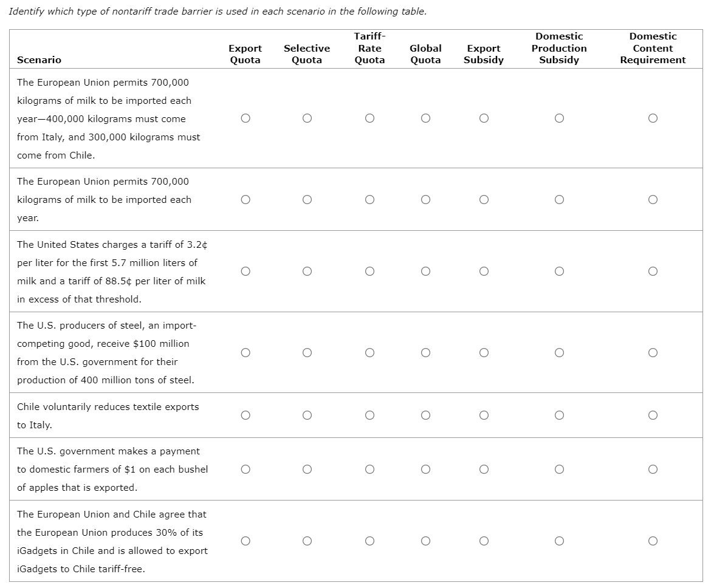Mark Selective Quota for the U.S. milk tariff scenario
The width and height of the screenshot is (711, 588).
pos(307,271)
